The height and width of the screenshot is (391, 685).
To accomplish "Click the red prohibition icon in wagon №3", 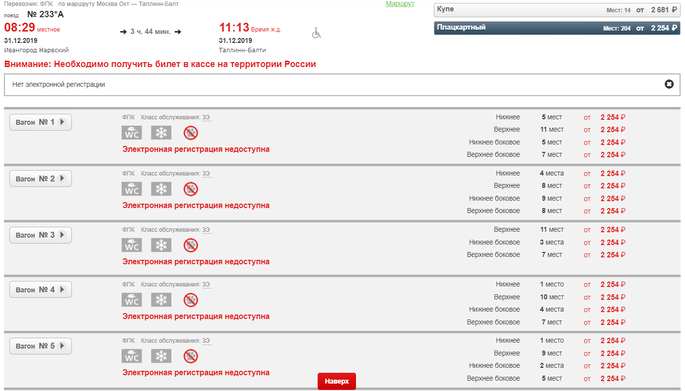I will pyautogui.click(x=191, y=246).
